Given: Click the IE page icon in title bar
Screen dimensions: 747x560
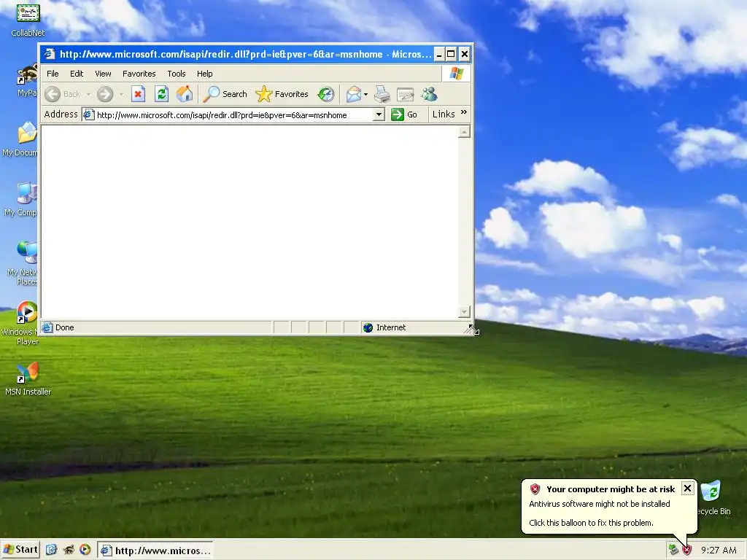Looking at the screenshot, I should point(50,54).
